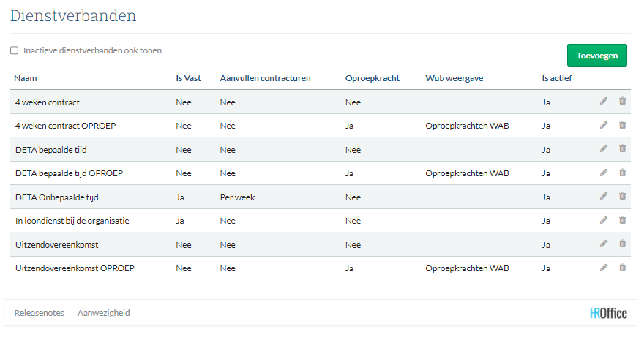Remove 'In loondienst bij de organisatie' with trash icon
This screenshot has width=644, height=337.
[622, 220]
